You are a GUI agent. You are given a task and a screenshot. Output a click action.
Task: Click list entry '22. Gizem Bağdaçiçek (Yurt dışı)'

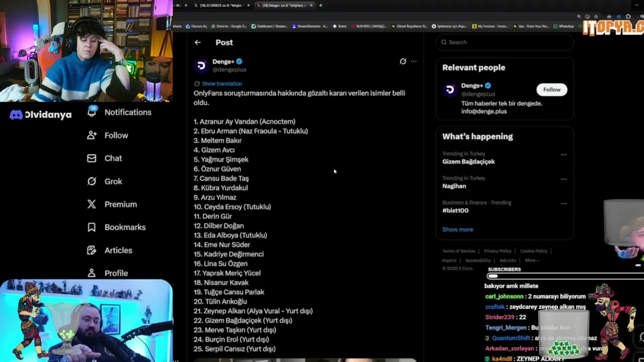[243, 320]
